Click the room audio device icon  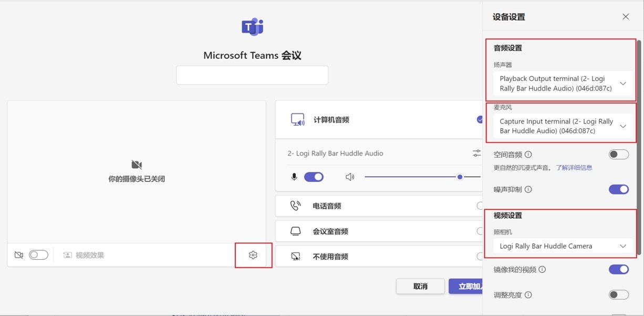click(296, 231)
